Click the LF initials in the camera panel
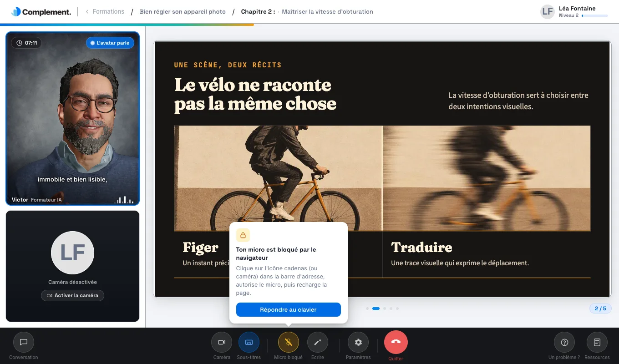Screen dimensions: 619x364 pos(73,253)
